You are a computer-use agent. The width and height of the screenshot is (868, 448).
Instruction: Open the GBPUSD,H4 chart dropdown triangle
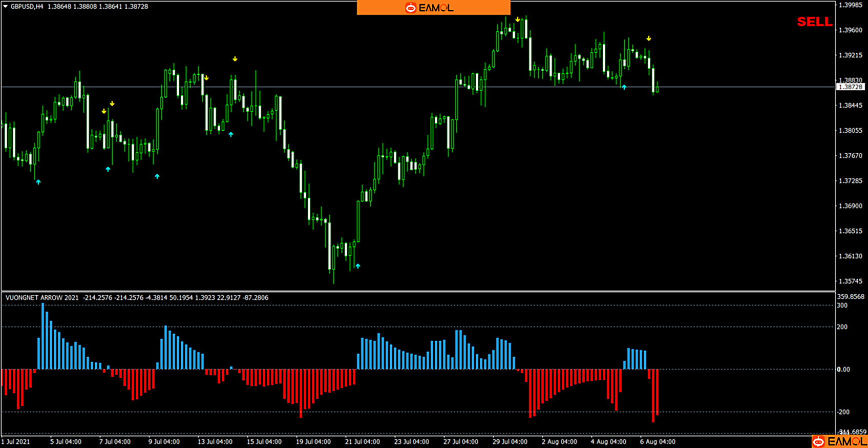pos(5,7)
